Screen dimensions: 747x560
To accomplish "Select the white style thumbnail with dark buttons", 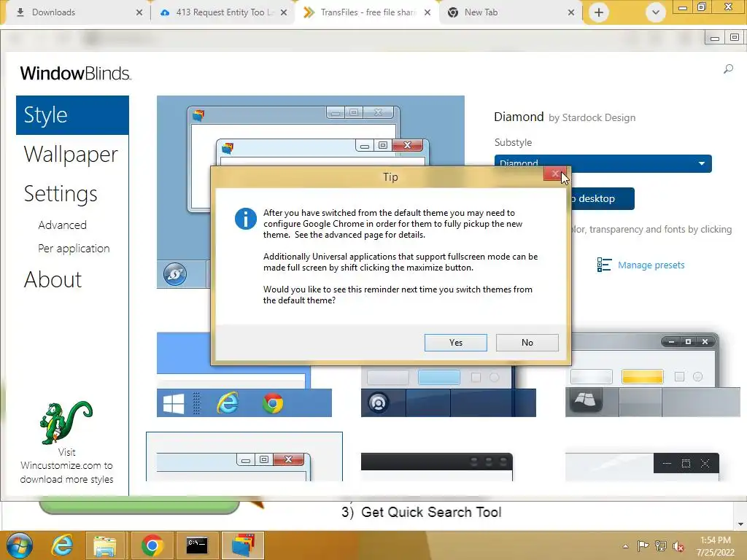I will coord(642,467).
